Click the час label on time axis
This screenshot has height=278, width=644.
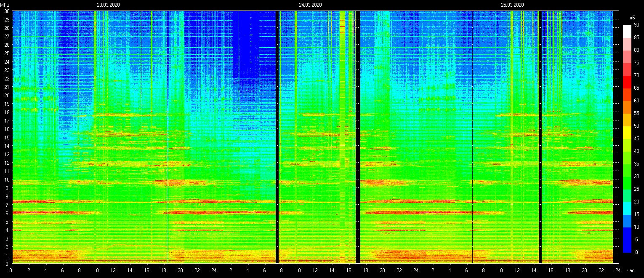pos(631,270)
